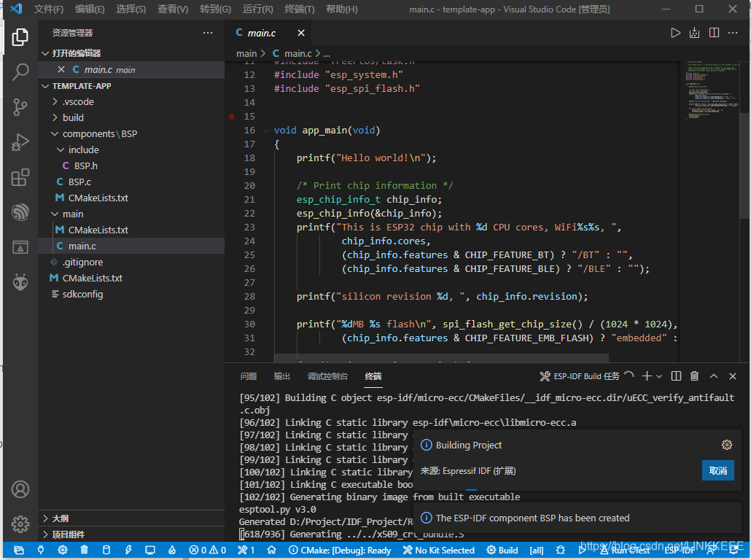Screen dimensions: 751x560
Task: Click the home icon in status bar
Action: pos(271,550)
